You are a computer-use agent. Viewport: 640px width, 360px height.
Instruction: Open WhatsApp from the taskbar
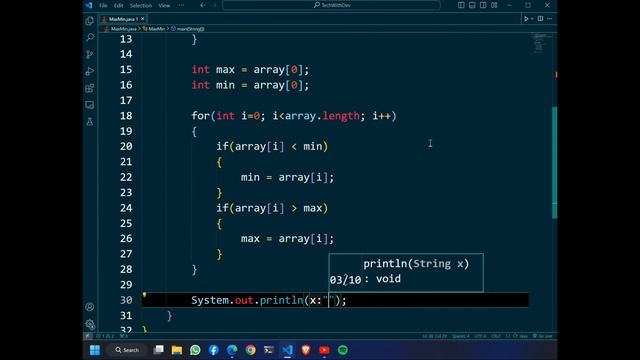coord(195,350)
